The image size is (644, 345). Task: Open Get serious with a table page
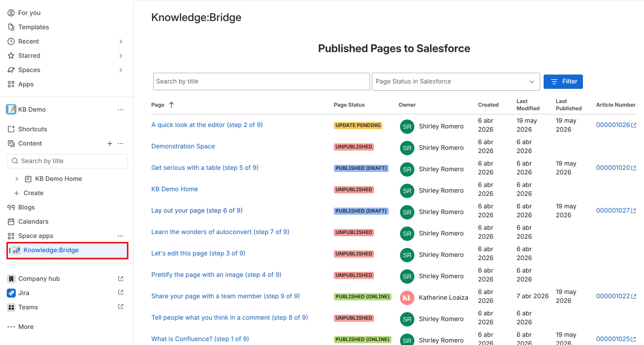[x=205, y=168]
